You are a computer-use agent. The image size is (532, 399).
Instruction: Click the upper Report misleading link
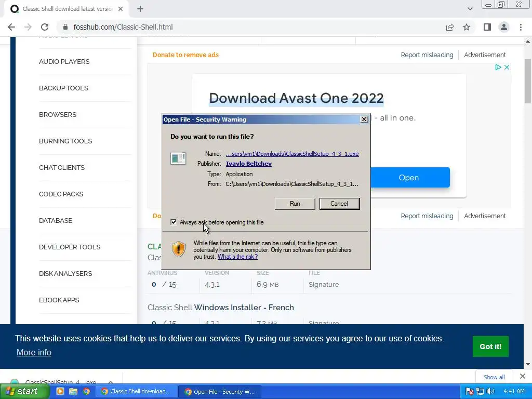click(427, 55)
